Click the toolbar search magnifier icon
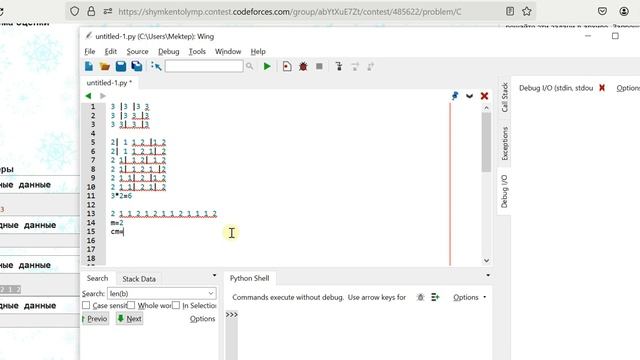 249,66
